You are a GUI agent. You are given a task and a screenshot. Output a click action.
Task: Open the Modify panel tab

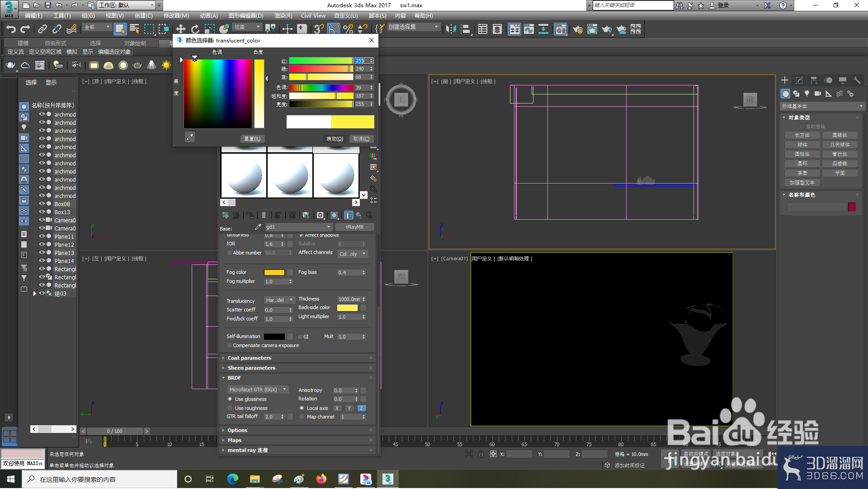tap(799, 80)
